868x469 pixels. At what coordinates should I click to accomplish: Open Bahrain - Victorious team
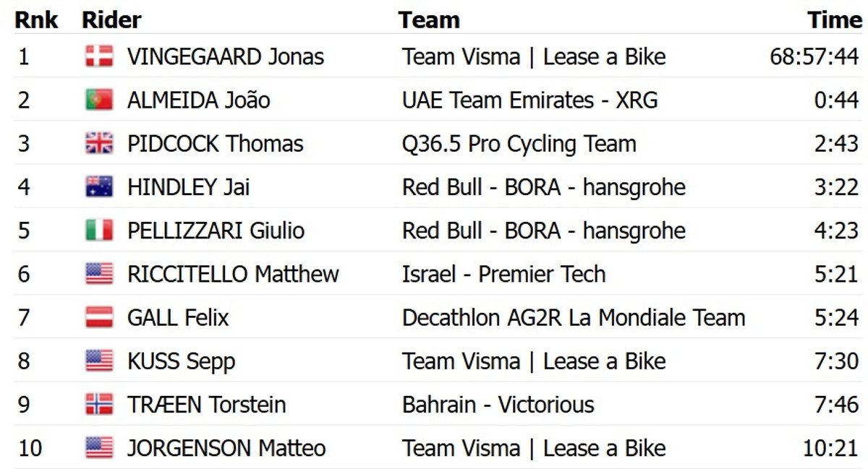[498, 404]
